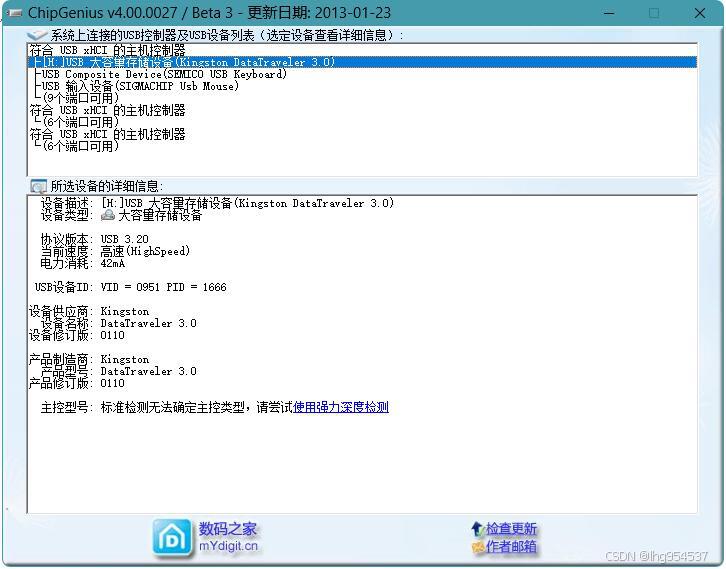The image size is (726, 569).
Task: Click the ChipGenius title bar app icon
Action: point(15,13)
